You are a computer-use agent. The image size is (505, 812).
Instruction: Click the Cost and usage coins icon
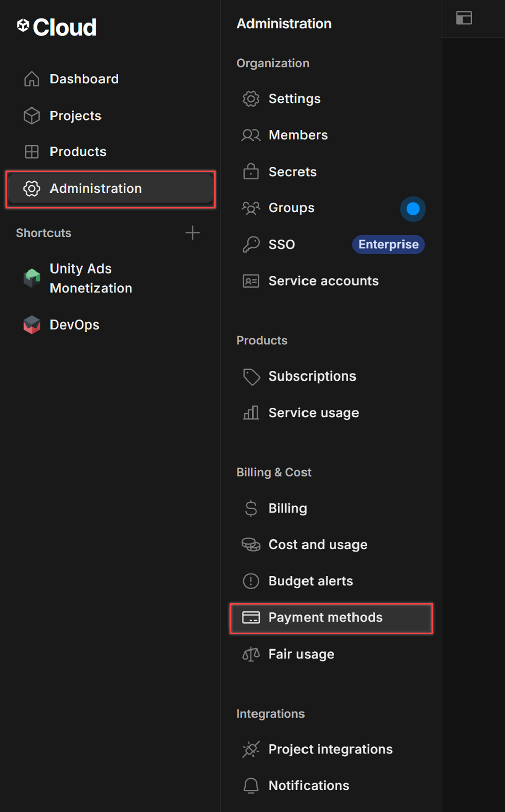click(251, 545)
